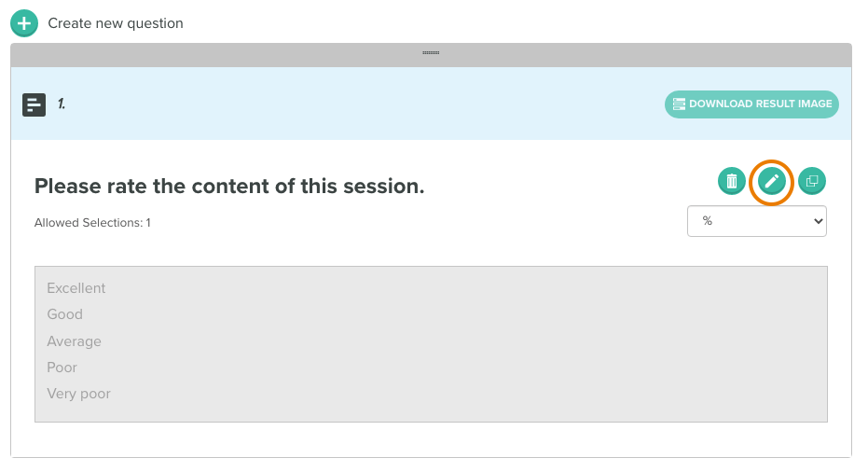Choose the Poor answer option
The image size is (868, 472).
[62, 368]
